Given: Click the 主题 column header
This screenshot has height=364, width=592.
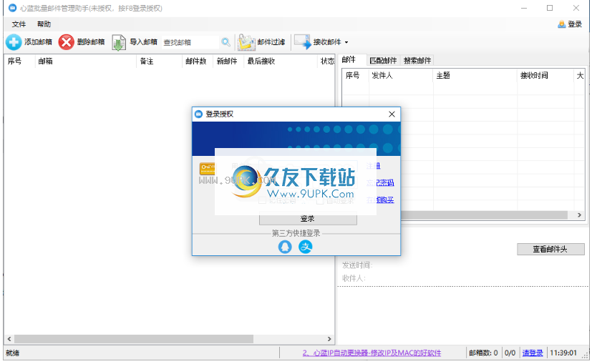Looking at the screenshot, I should coord(443,75).
